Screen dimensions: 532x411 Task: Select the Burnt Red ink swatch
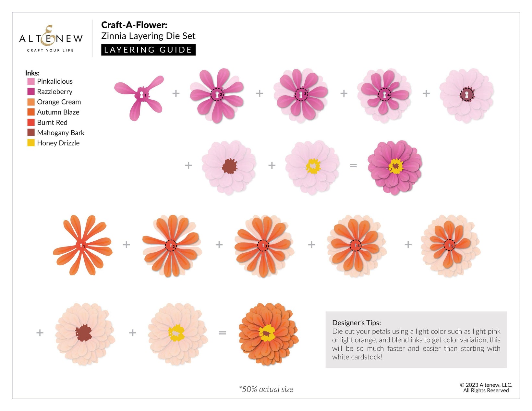(31, 123)
